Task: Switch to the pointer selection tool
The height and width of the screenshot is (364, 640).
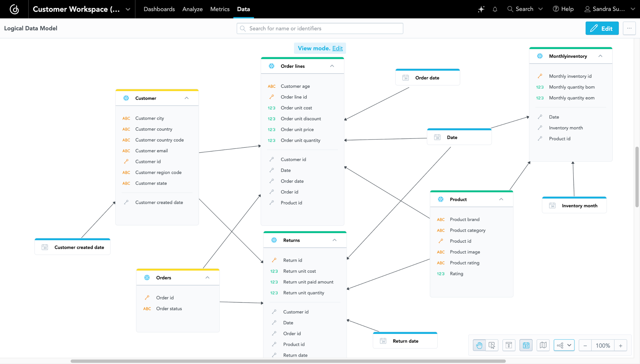Action: point(492,345)
